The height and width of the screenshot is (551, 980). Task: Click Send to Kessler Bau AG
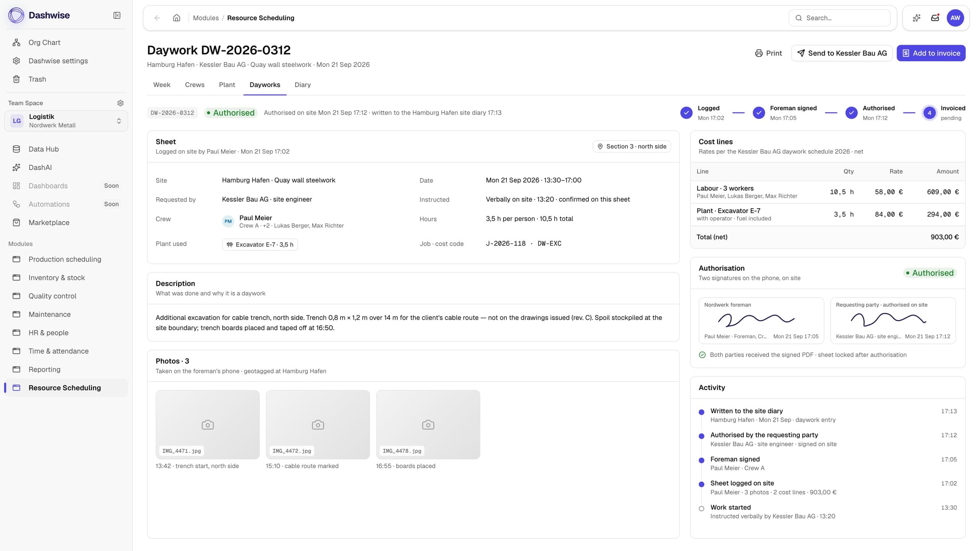click(841, 53)
